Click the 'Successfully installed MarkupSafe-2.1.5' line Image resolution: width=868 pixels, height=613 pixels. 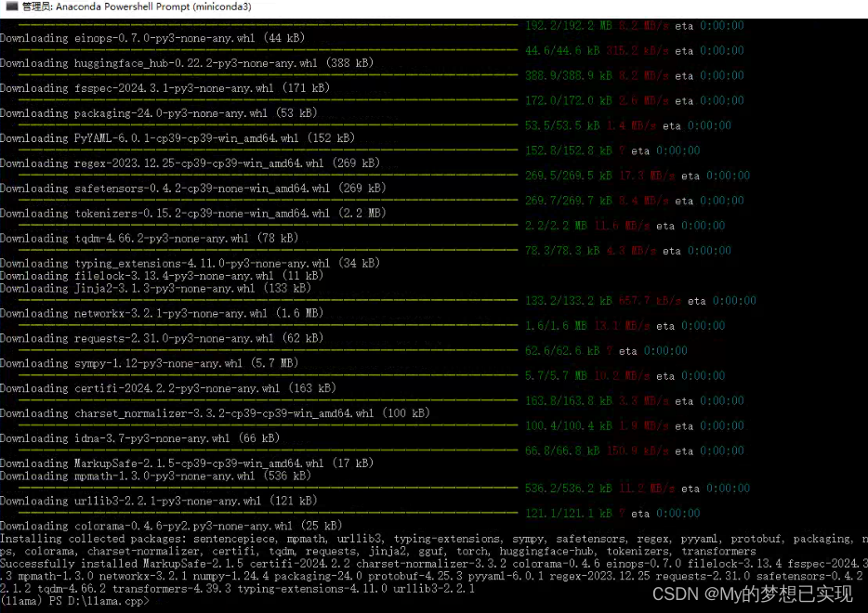click(434, 563)
